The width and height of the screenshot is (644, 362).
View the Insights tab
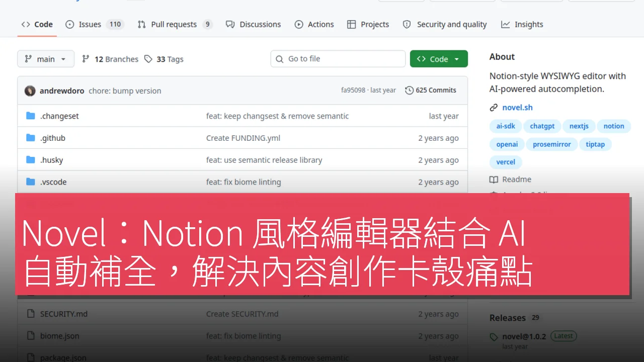point(522,24)
